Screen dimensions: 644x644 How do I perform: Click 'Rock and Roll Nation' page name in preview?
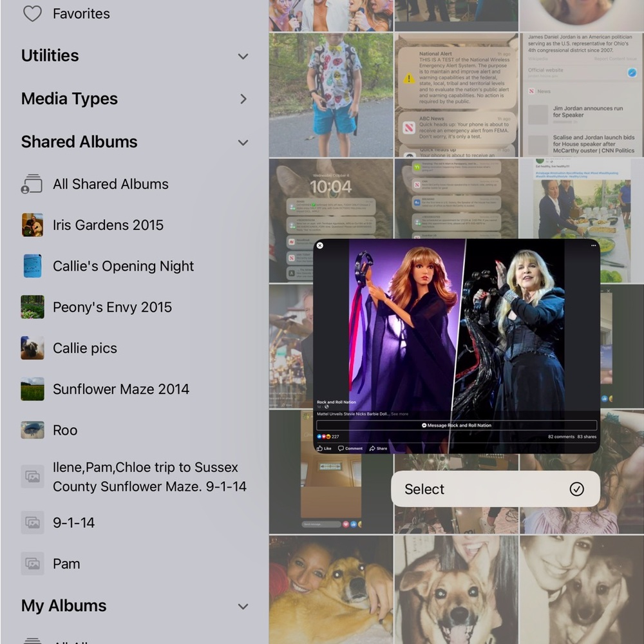(x=336, y=402)
